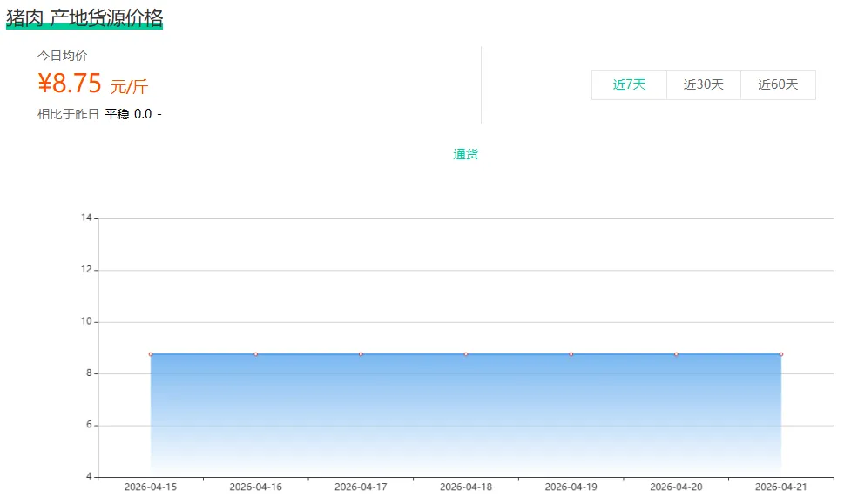Click the 2026-04-15 x-axis date label
Image resolution: width=851 pixels, height=504 pixels.
151,487
